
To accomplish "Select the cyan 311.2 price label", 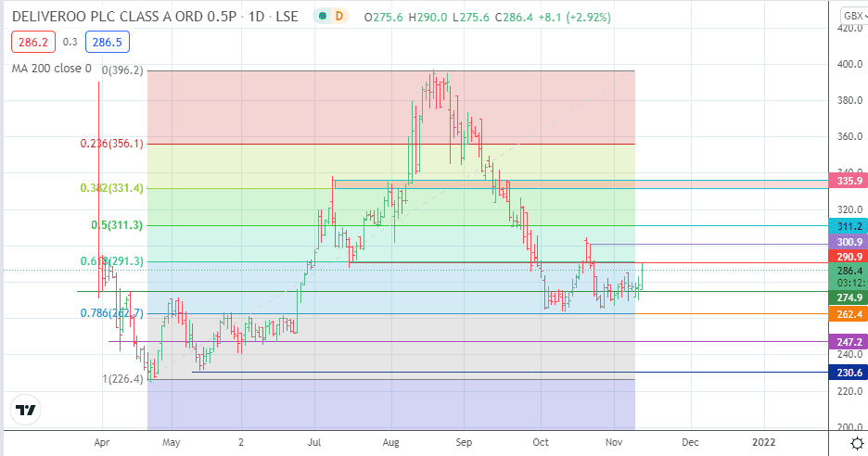I will click(x=849, y=226).
